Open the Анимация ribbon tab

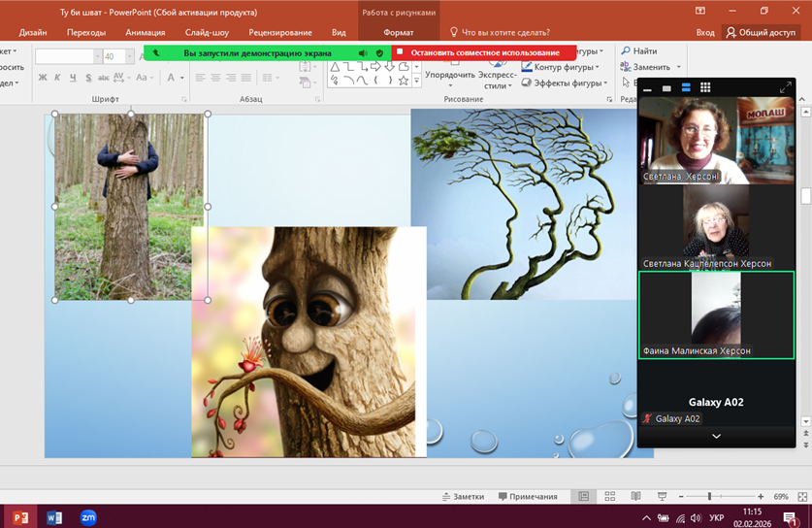[145, 32]
